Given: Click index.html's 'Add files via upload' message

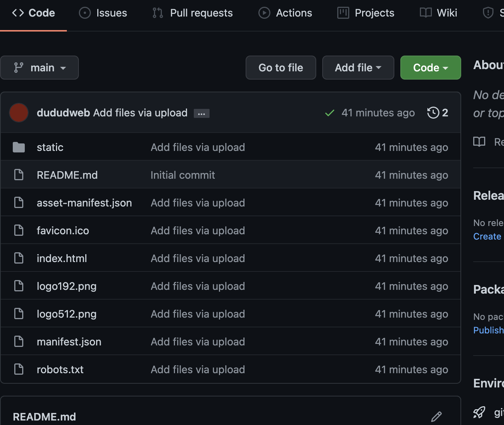Looking at the screenshot, I should click(x=198, y=258).
